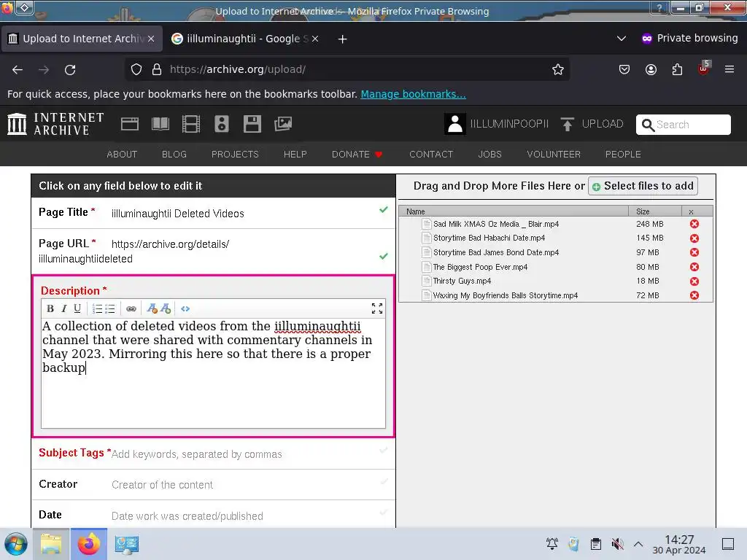This screenshot has height=560, width=747.
Task: Open the BLOG navigation item
Action: pyautogui.click(x=174, y=155)
